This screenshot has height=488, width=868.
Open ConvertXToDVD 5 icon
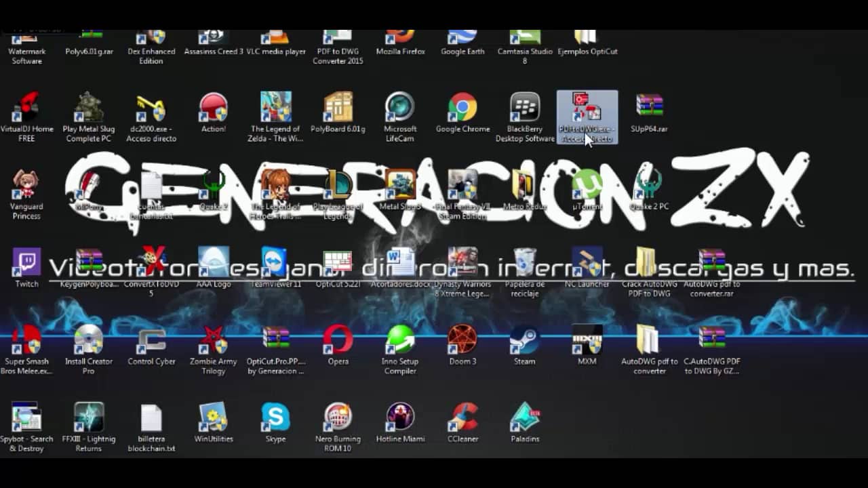point(151,262)
